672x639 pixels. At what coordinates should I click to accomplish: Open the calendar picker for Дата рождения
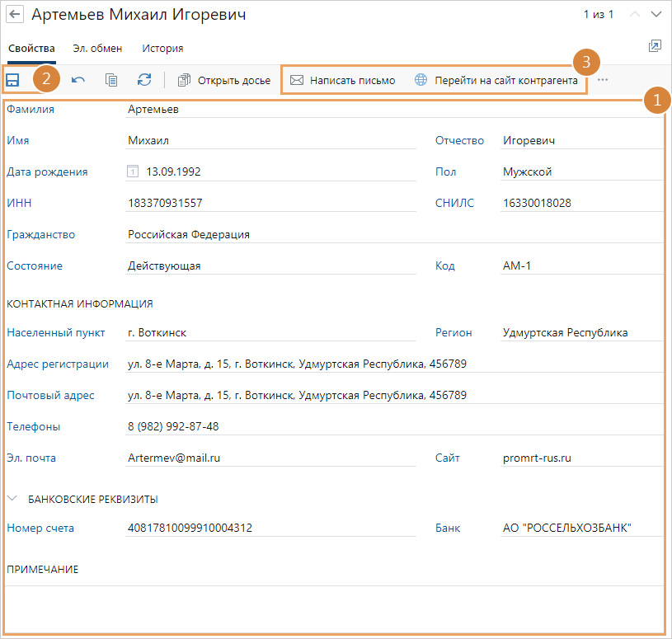pos(134,172)
